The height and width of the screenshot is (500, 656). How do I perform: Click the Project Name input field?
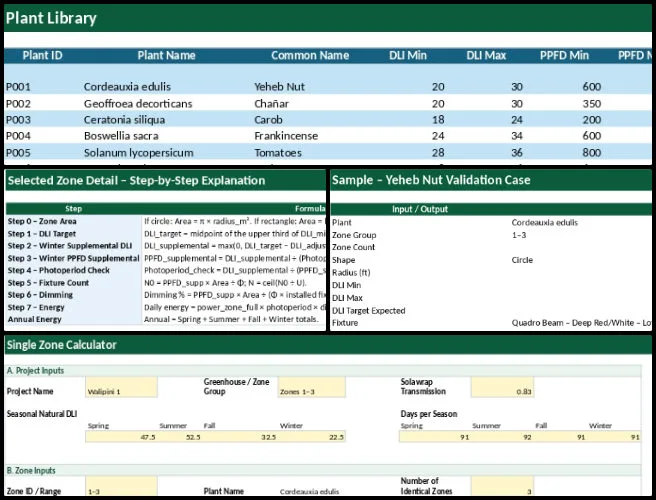[x=121, y=387]
